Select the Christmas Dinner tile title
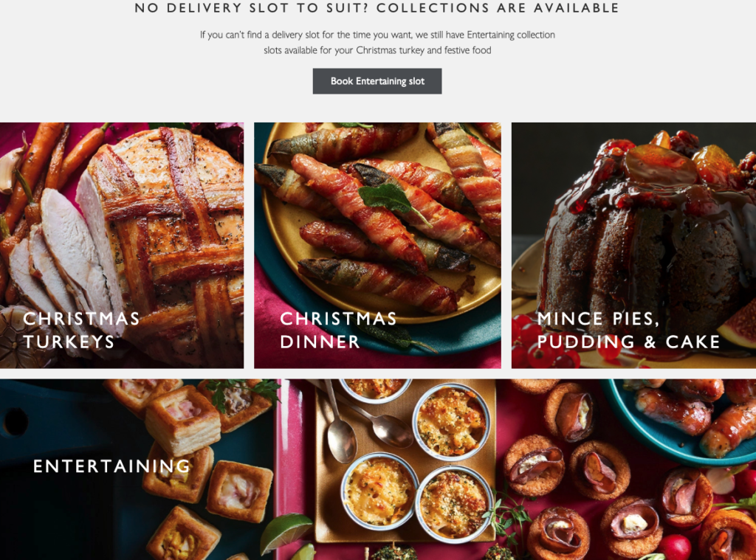Screen dimensions: 756x560 point(338,330)
